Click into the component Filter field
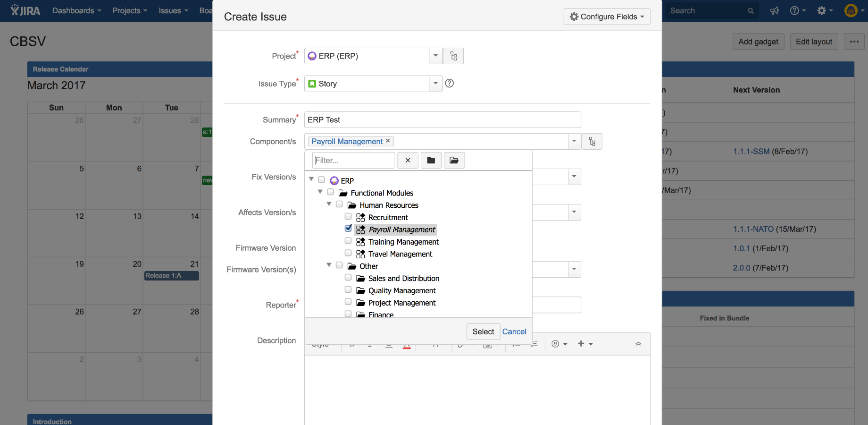Screen dimensions: 868x425 click(x=353, y=161)
